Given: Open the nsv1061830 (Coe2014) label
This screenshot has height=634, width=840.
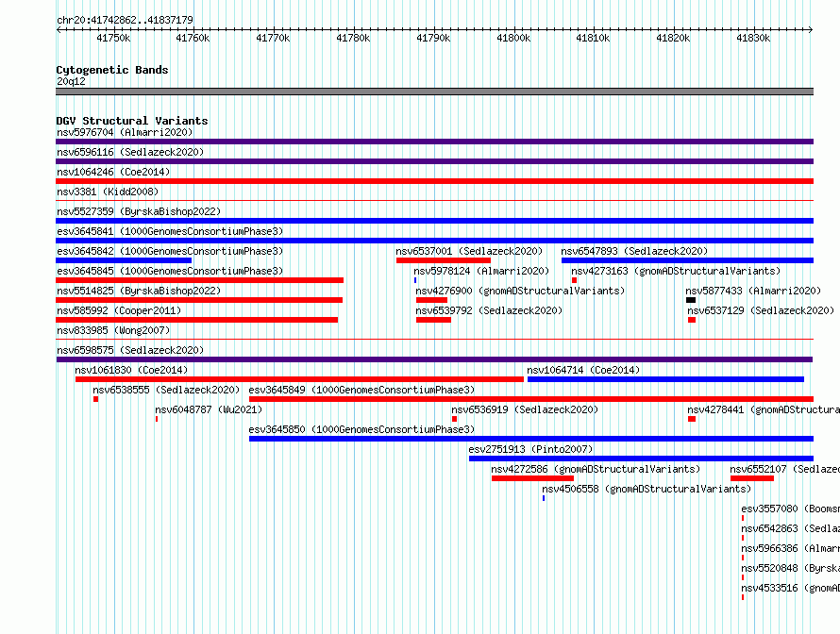Looking at the screenshot, I should (x=131, y=370).
